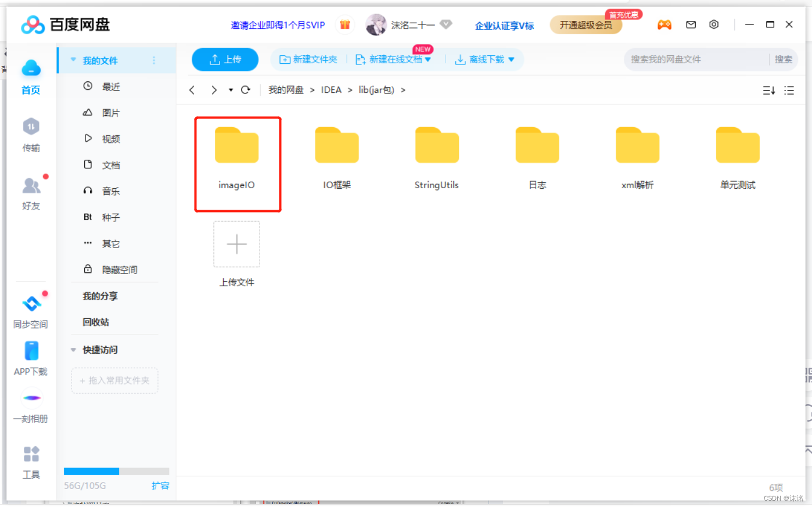This screenshot has height=507, width=812.
Task: Switch to list view using the list icon
Action: click(x=789, y=91)
